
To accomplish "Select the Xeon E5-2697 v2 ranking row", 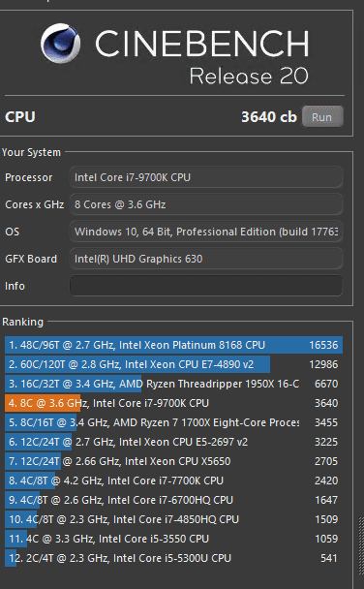I will [x=173, y=442].
